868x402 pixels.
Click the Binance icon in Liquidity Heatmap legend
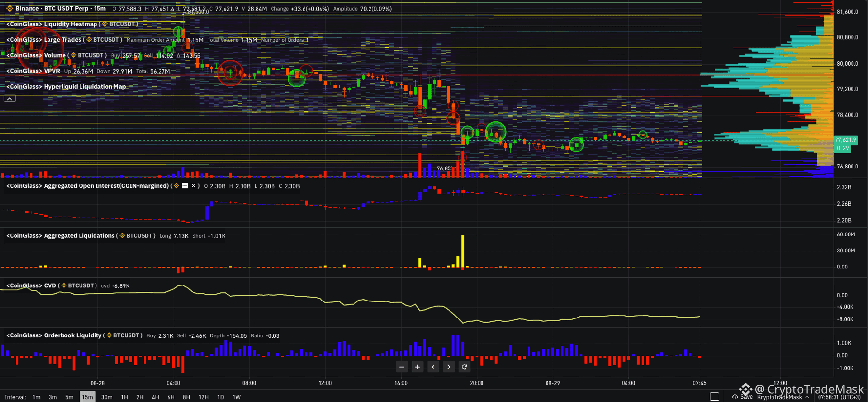(x=104, y=24)
